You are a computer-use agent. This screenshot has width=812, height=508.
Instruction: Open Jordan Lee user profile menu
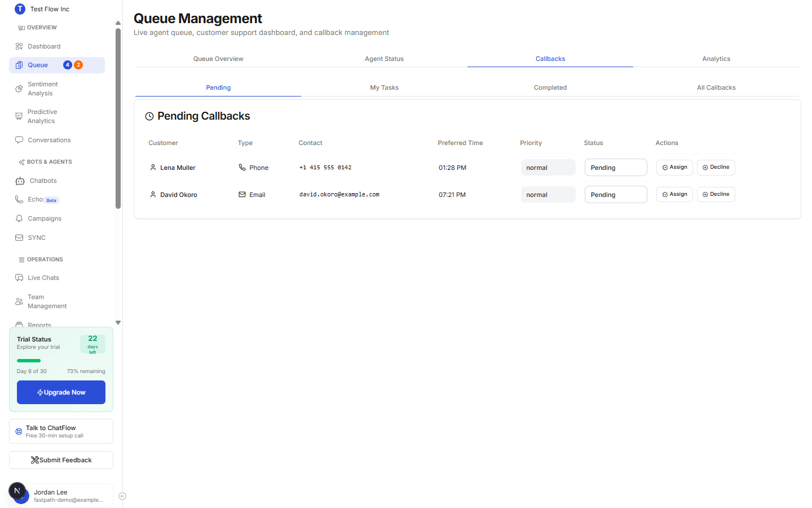(61, 496)
